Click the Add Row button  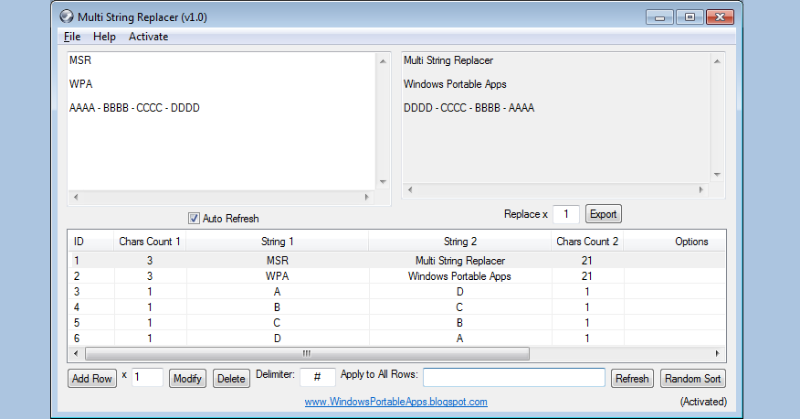click(92, 379)
